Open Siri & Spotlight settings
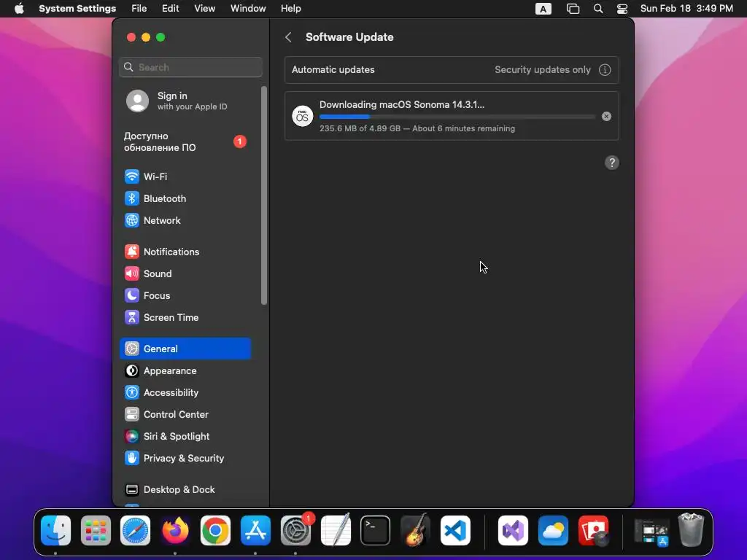This screenshot has width=747, height=560. [185, 436]
